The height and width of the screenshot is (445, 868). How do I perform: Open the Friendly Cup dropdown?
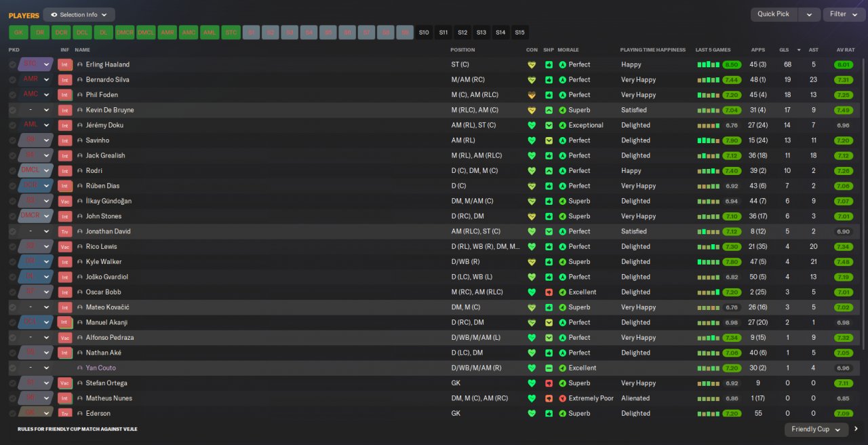pyautogui.click(x=816, y=429)
